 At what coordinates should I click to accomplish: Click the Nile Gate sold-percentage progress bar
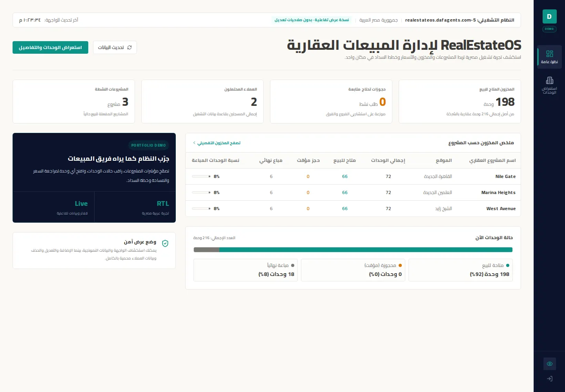[x=201, y=176]
